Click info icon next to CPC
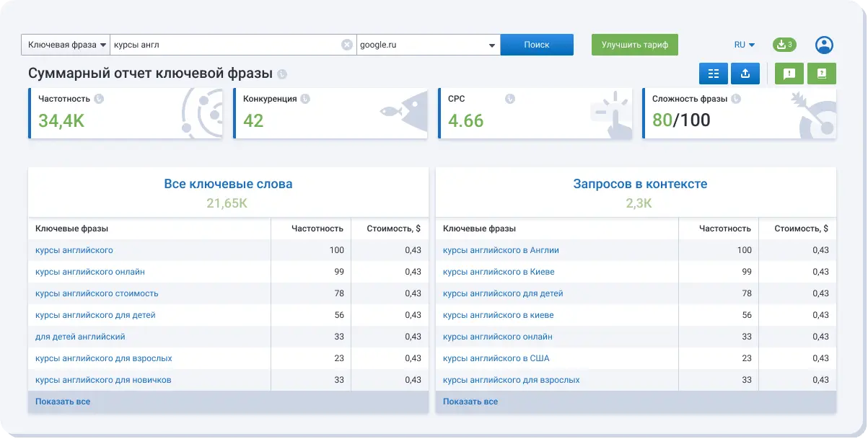 509,99
